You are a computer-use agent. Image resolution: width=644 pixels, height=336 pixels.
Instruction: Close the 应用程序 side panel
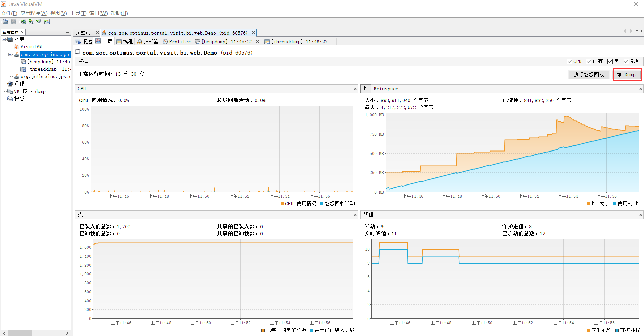click(22, 32)
